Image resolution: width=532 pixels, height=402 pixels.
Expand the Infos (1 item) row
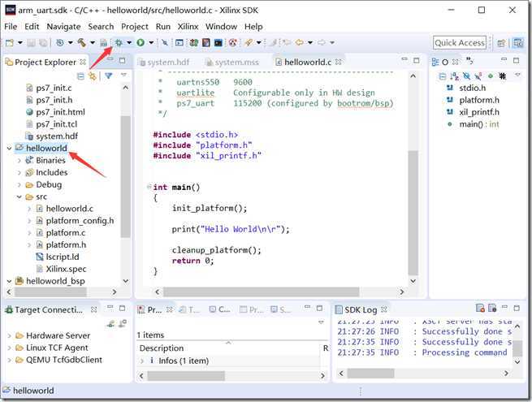click(x=142, y=361)
